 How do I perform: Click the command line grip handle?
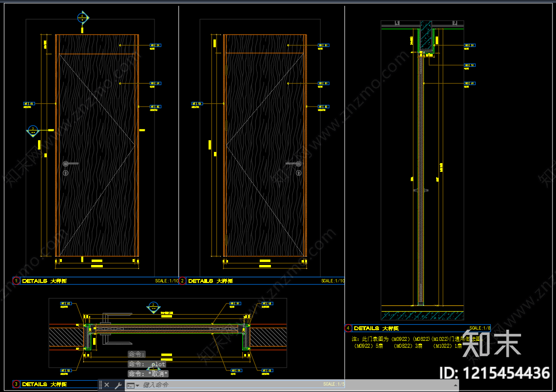[x=100, y=385]
